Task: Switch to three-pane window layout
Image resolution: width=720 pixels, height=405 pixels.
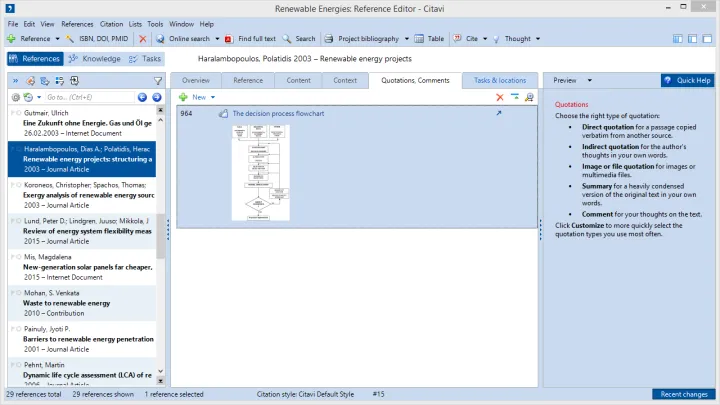Action: (678, 39)
